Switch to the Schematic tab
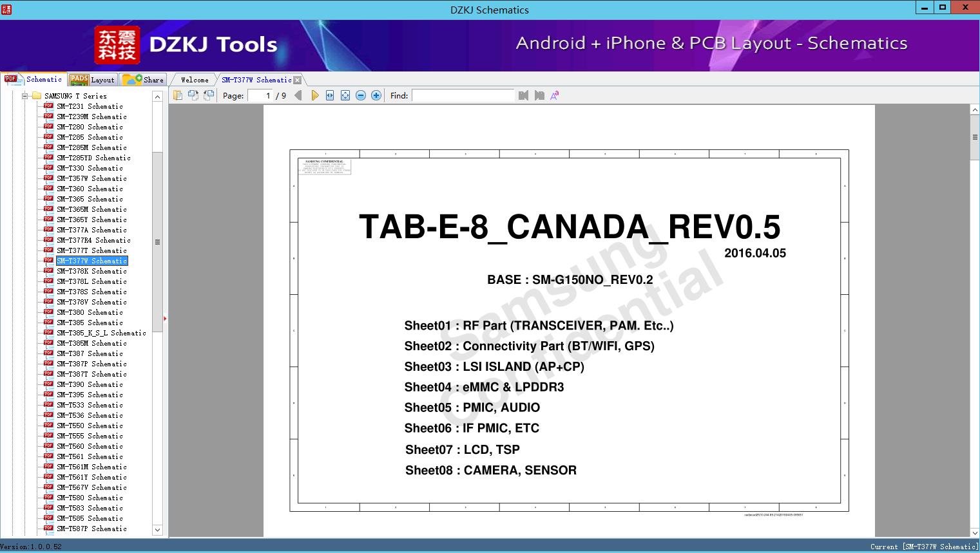The image size is (980, 553). point(34,79)
